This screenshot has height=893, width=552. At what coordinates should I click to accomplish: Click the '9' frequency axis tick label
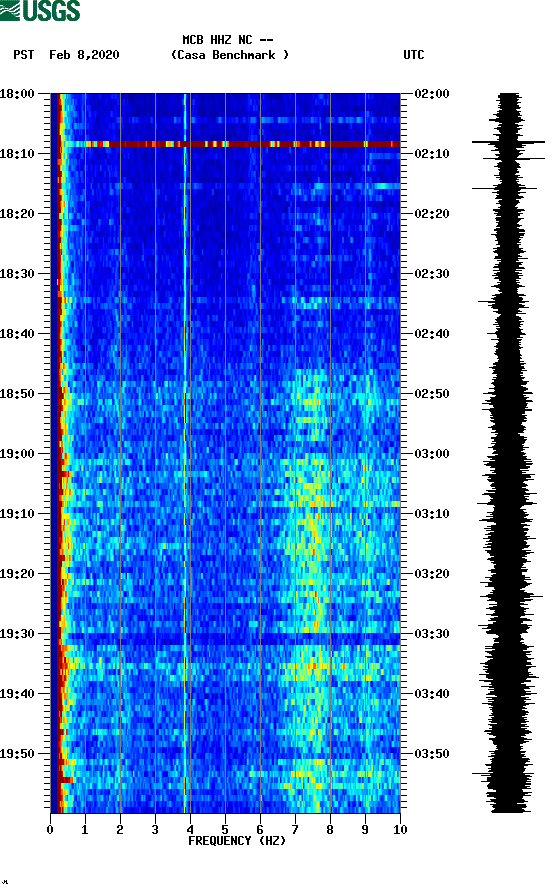tap(365, 830)
